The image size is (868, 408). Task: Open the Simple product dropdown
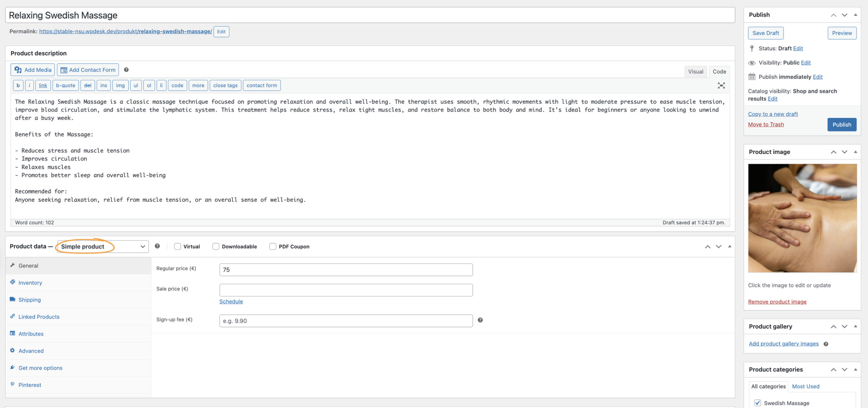coord(102,246)
